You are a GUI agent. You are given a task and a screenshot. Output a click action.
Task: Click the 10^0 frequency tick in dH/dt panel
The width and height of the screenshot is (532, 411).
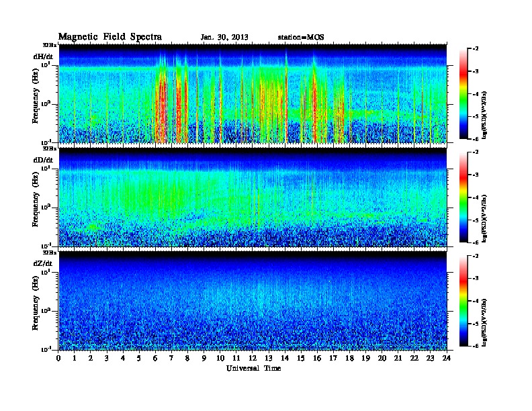coord(46,103)
